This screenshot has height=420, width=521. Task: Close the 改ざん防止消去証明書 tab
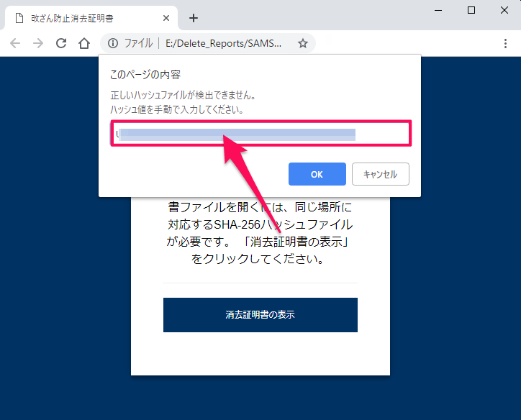(165, 18)
